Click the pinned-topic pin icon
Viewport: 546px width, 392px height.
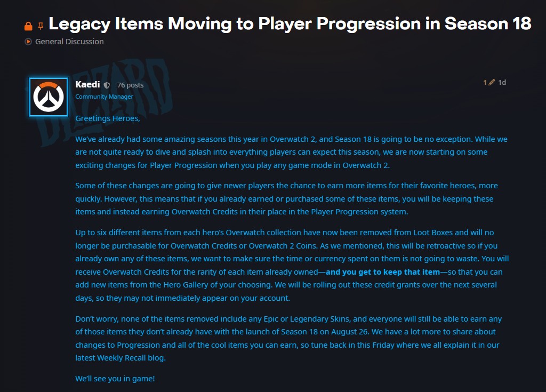point(41,26)
